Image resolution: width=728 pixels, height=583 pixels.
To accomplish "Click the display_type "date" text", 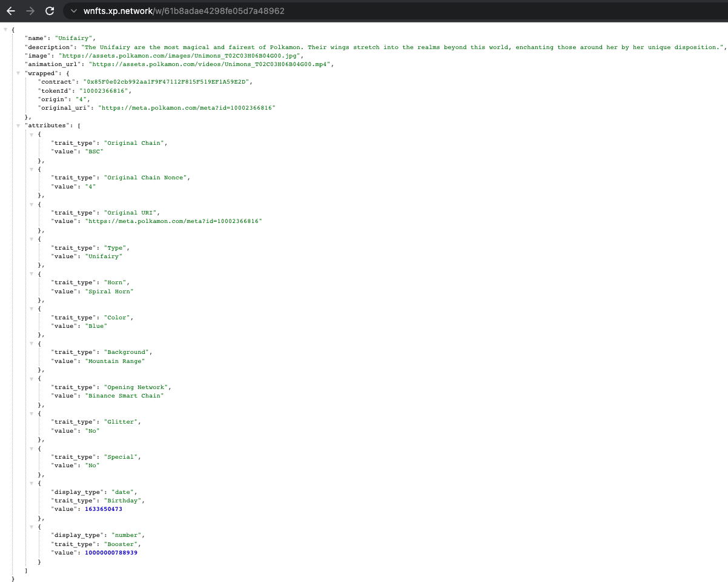I will coord(124,492).
